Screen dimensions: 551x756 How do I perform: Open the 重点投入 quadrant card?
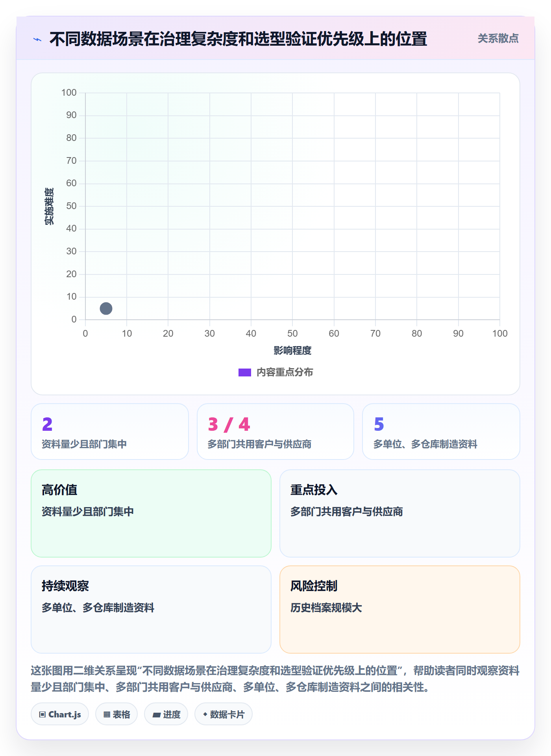pyautogui.click(x=400, y=513)
